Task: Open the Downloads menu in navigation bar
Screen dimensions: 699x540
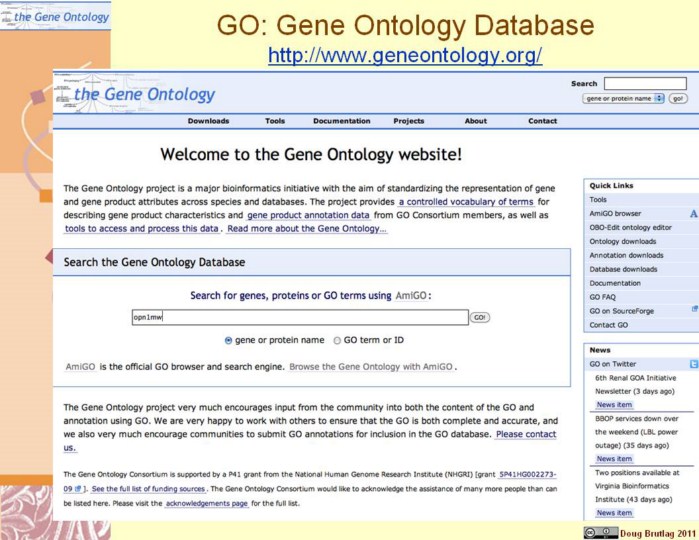Action: coord(208,121)
